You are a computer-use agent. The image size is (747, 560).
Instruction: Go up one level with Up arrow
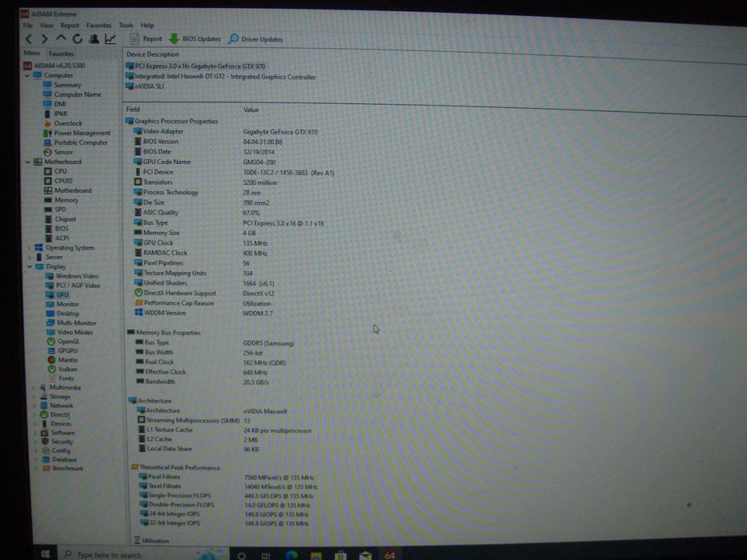61,38
